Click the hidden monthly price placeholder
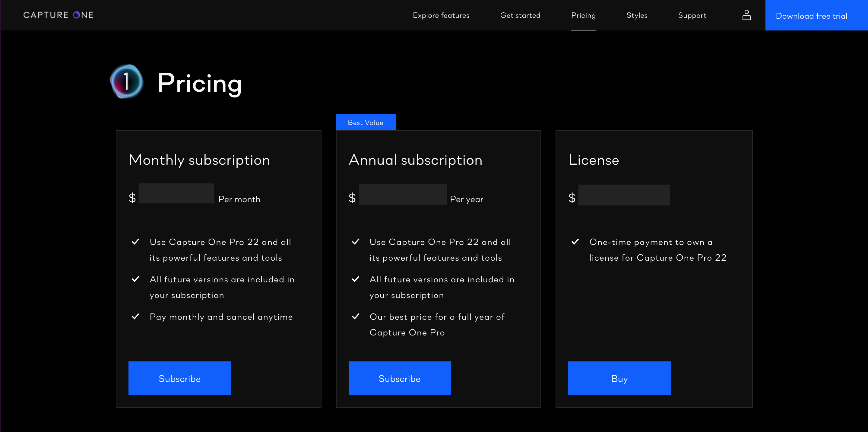Image resolution: width=868 pixels, height=432 pixels. click(x=176, y=193)
